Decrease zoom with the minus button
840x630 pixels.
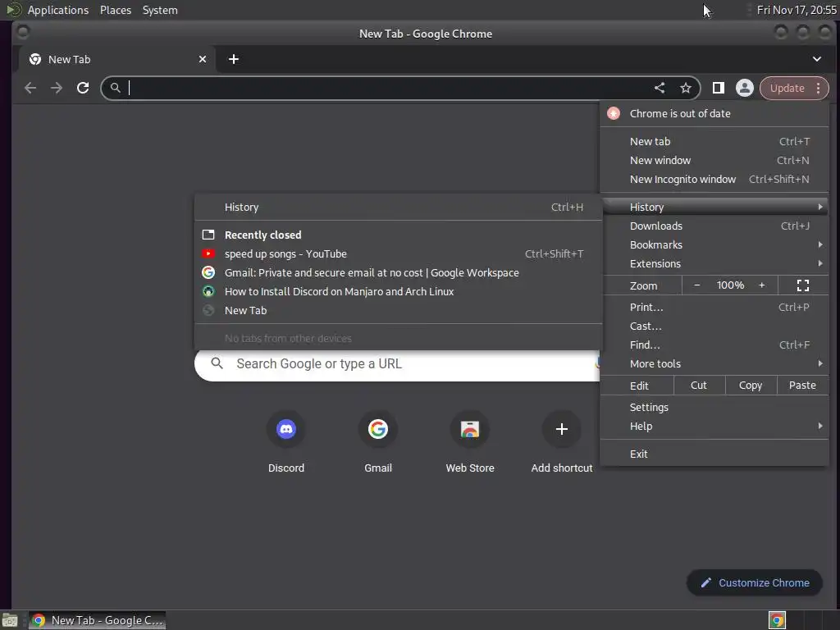[697, 285]
